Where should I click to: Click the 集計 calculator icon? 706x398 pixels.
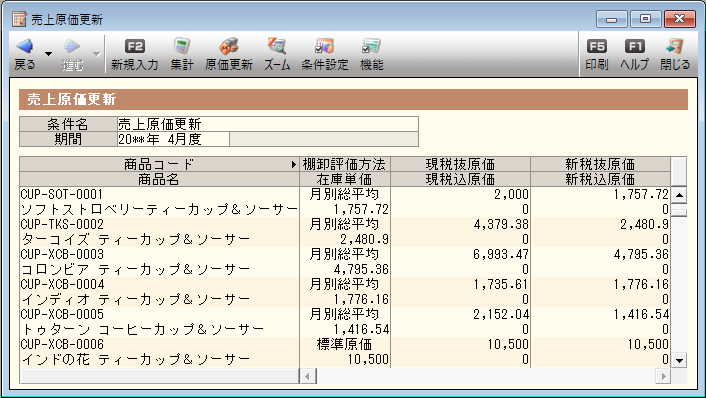tap(182, 46)
